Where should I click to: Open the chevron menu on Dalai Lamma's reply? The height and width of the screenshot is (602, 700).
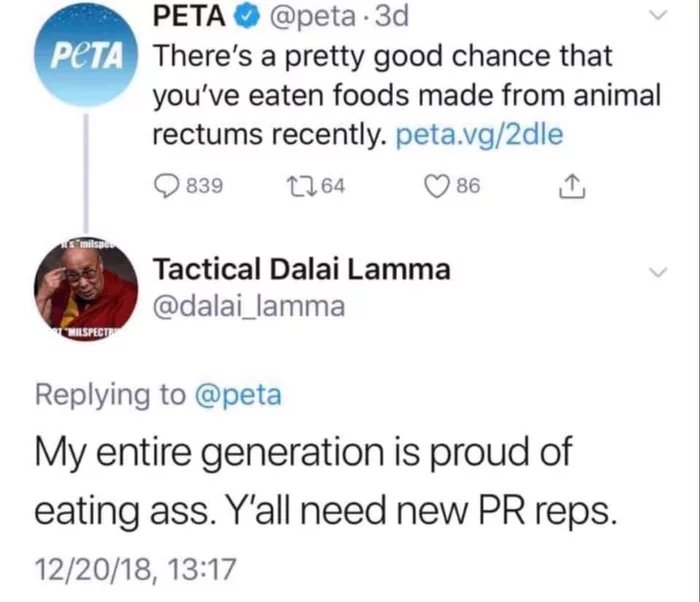tap(657, 272)
